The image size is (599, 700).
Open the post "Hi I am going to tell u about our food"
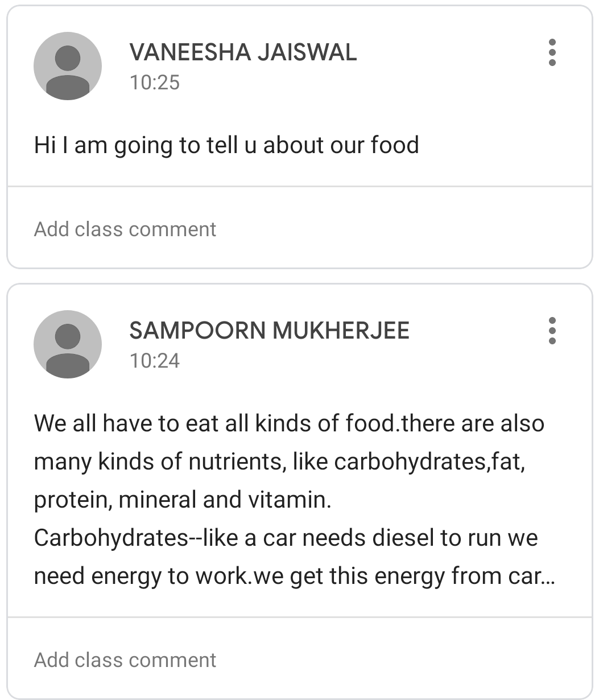[226, 145]
